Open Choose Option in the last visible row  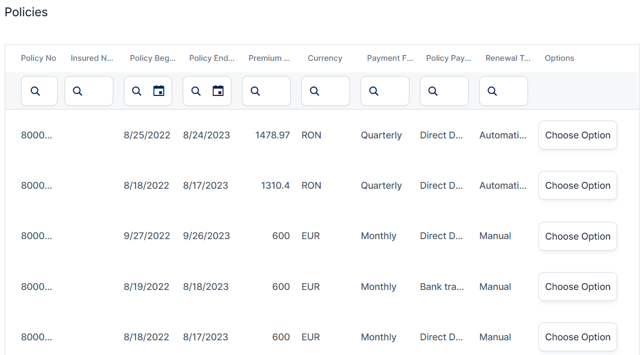[577, 337]
